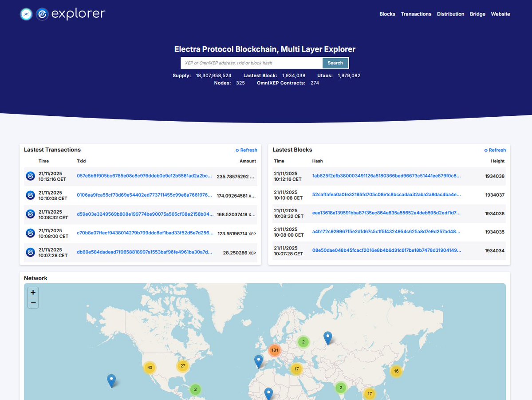The height and width of the screenshot is (400, 532).
Task: Click coin icon beside the 10:07:28 transaction
Action: (x=31, y=252)
